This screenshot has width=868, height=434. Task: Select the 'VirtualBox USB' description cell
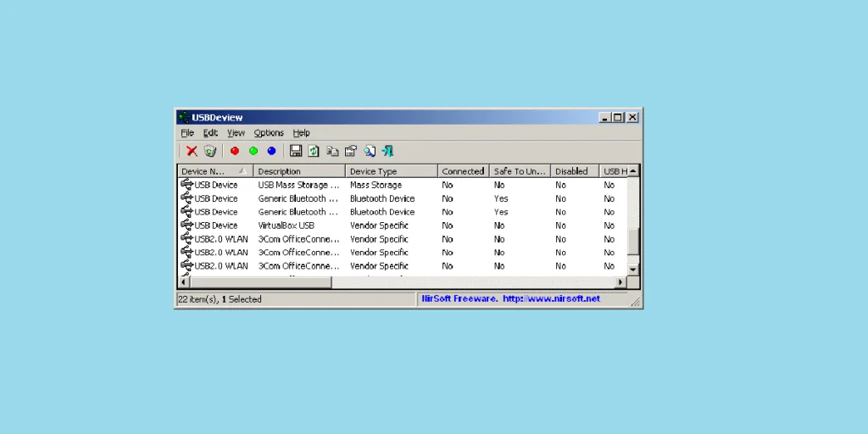(x=287, y=225)
